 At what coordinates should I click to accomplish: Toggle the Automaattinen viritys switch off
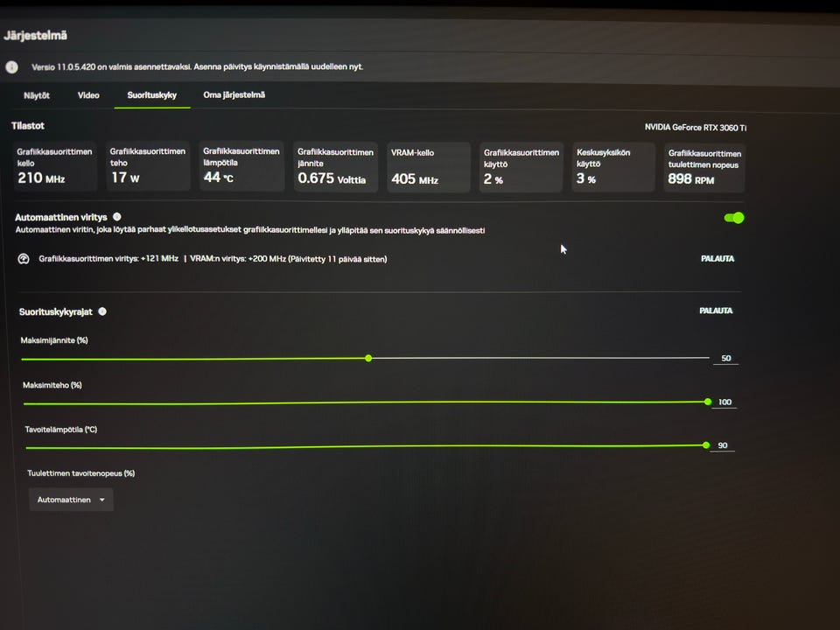tap(734, 218)
